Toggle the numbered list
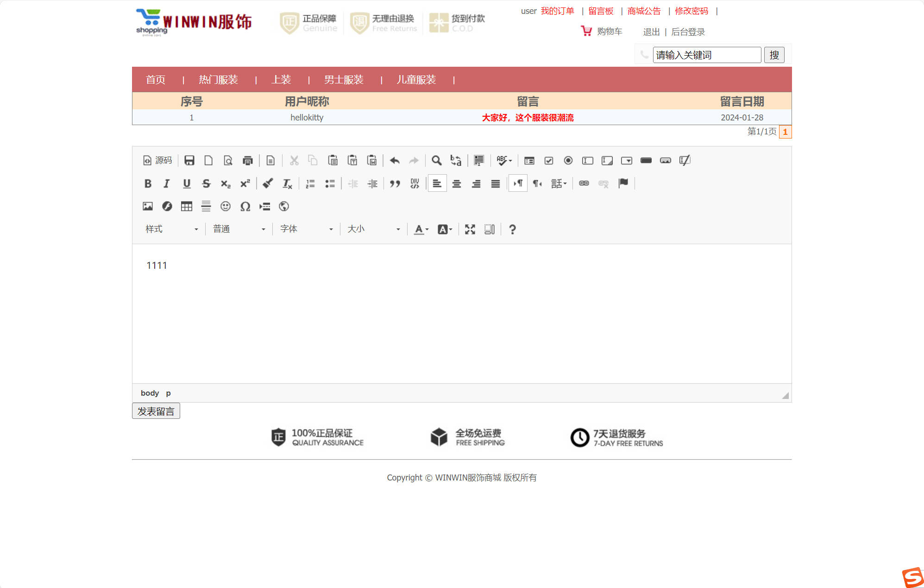Image resolution: width=924 pixels, height=588 pixels. pyautogui.click(x=310, y=183)
